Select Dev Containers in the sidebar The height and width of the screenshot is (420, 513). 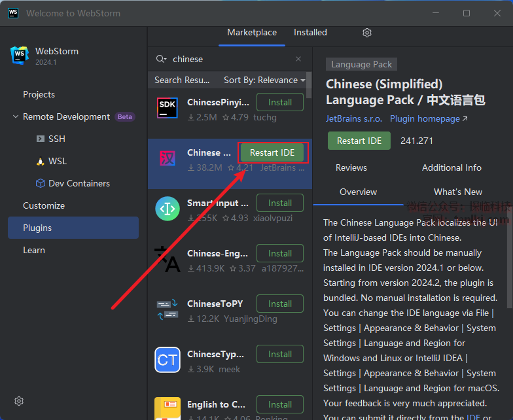coord(79,184)
